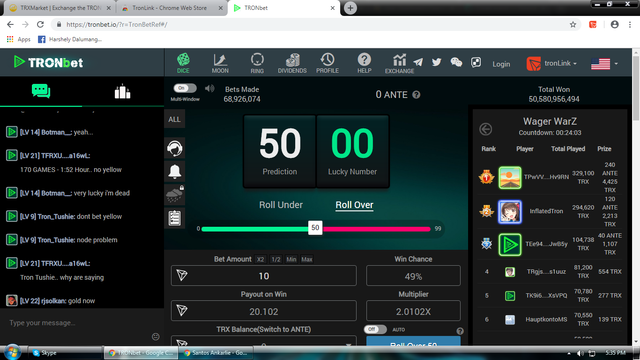Switch to the TRXMarket browser tab
Image resolution: width=640 pixels, height=360 pixels.
(60, 8)
